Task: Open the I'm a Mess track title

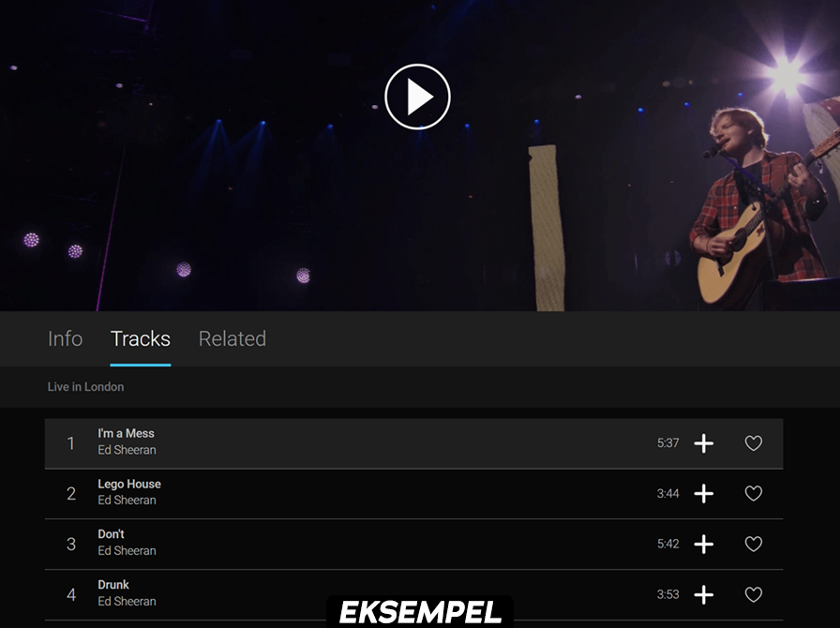Action: point(127,433)
